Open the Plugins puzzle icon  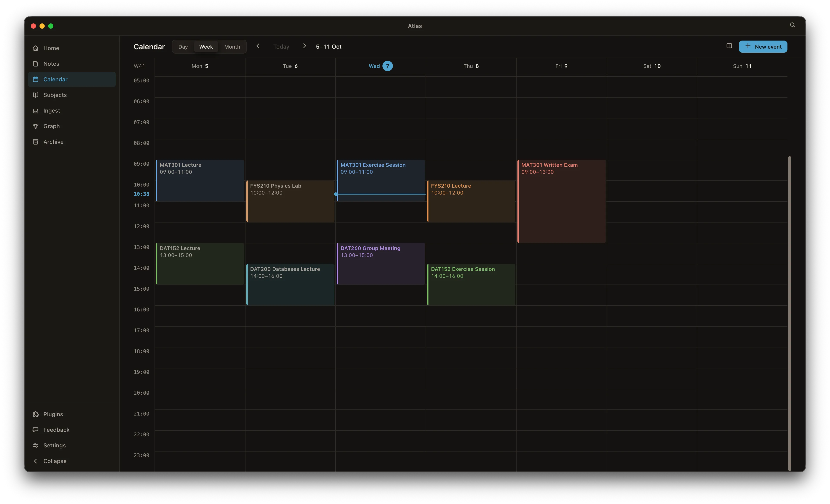coord(36,414)
